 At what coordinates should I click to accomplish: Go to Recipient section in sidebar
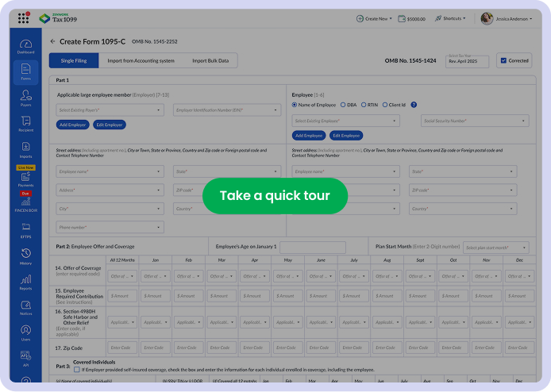25,123
